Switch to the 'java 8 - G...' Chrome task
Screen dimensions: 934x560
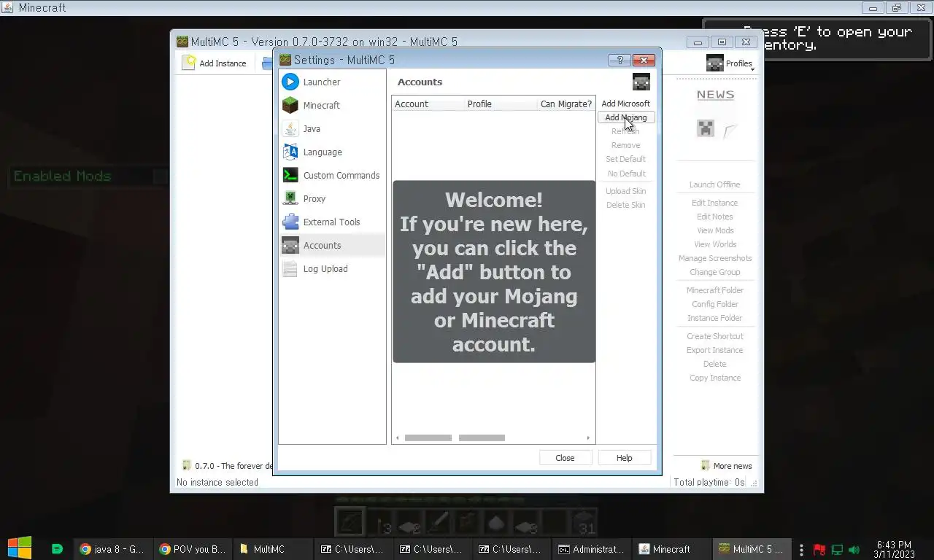(x=112, y=549)
